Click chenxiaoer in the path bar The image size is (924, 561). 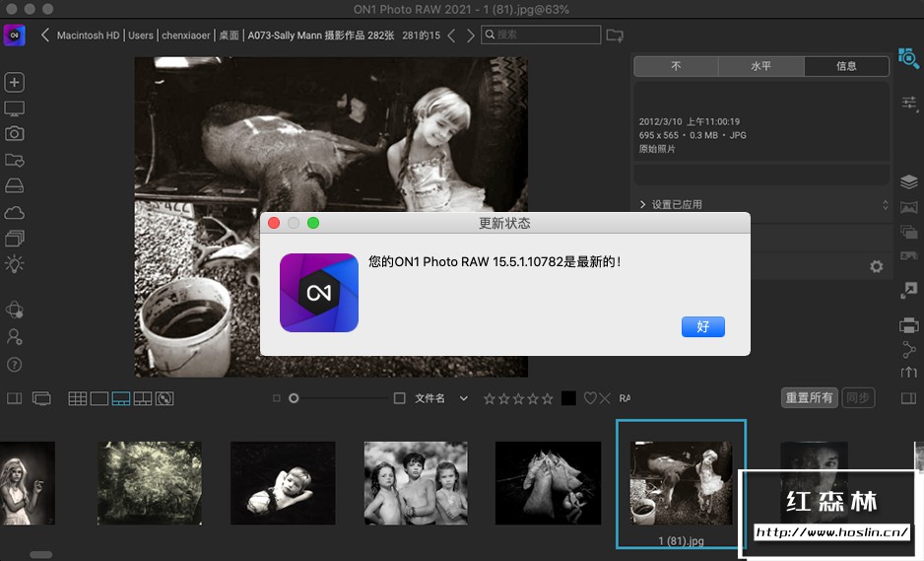[x=185, y=35]
